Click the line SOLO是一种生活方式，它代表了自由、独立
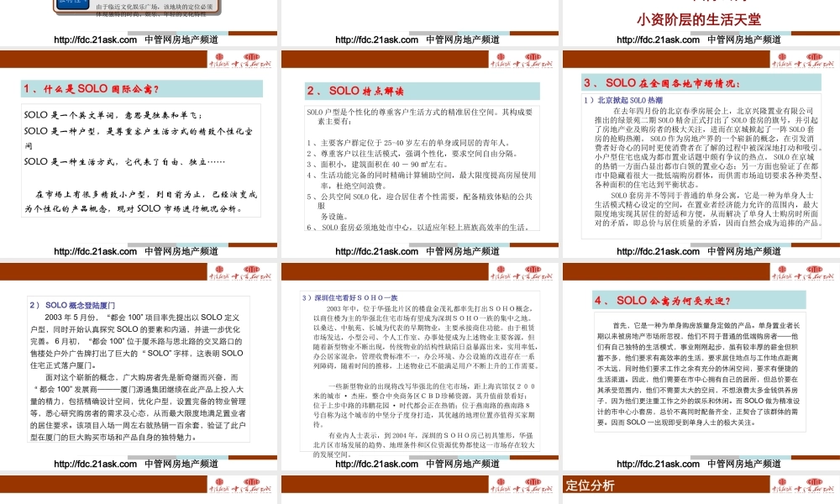Screen dimensions: 840x504 pyautogui.click(x=124, y=161)
